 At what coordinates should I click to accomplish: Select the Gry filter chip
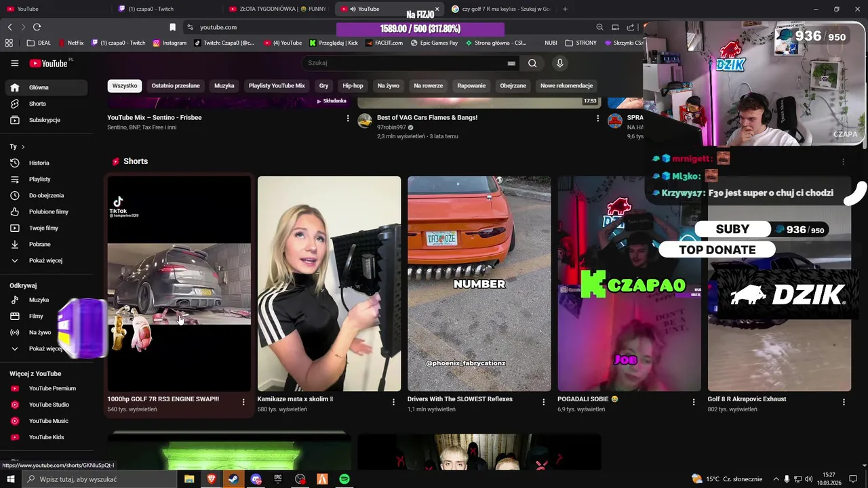click(x=323, y=85)
